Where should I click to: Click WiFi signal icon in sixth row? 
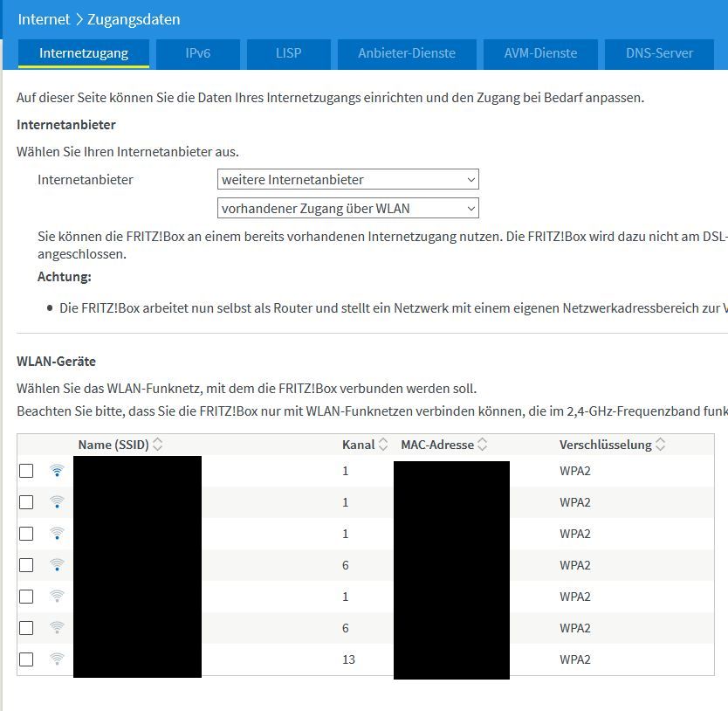click(x=57, y=628)
